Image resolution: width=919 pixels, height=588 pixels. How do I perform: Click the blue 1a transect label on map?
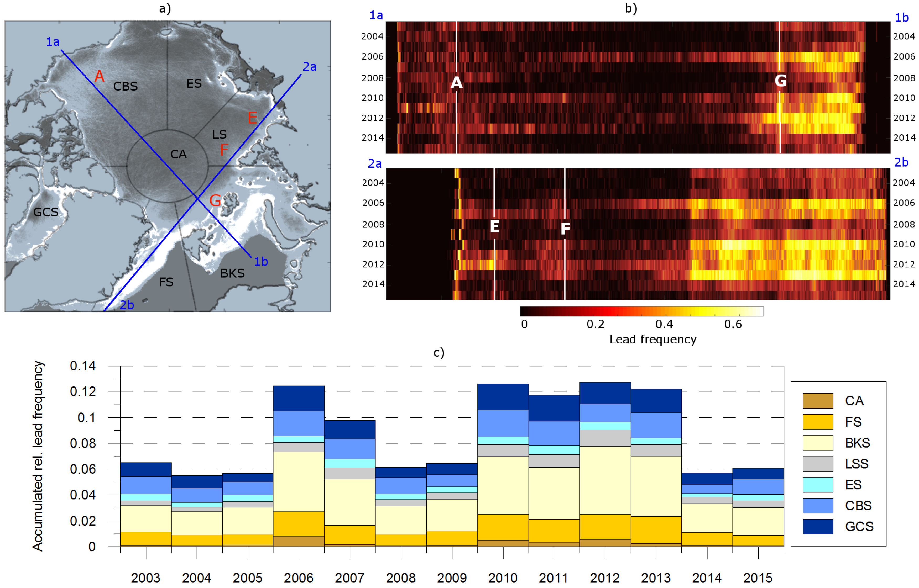point(53,42)
